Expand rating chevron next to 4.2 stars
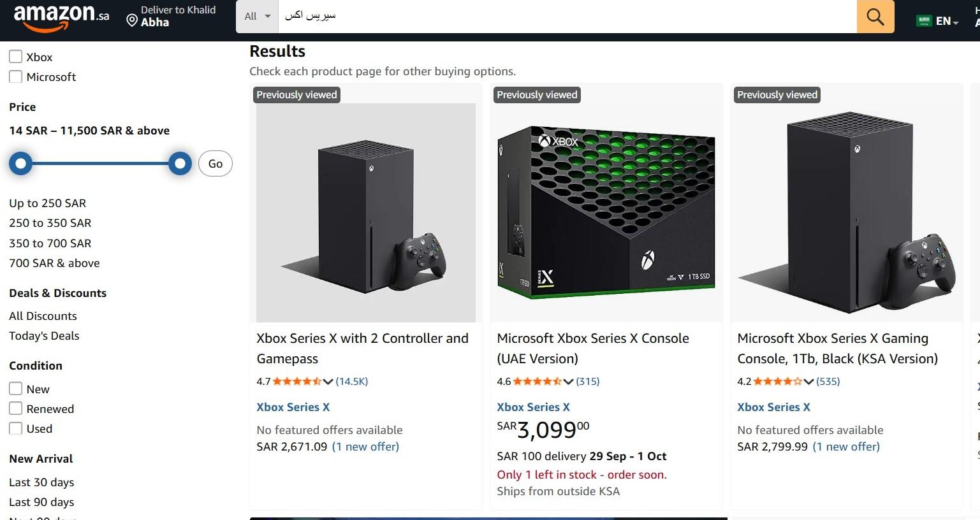The image size is (980, 520). point(808,382)
